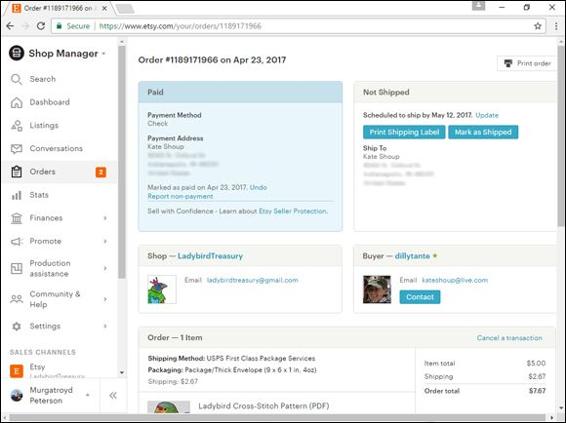566x423 pixels.
Task: Click the Orders clipboard icon
Action: [16, 172]
